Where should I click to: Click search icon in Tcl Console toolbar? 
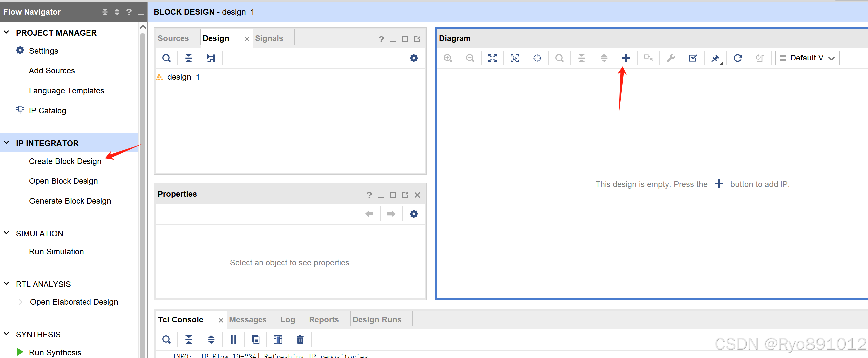[166, 339]
